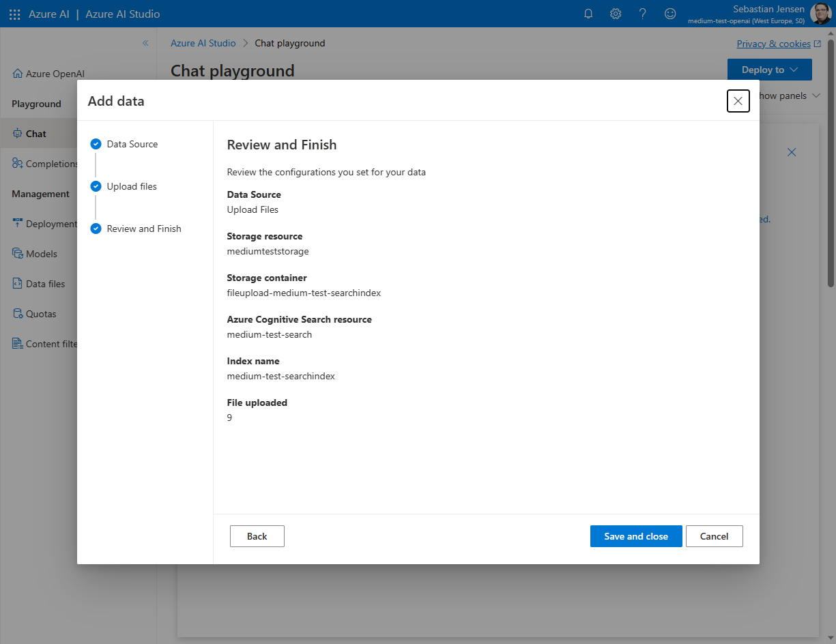This screenshot has width=836, height=644.
Task: Open Data files in sidebar
Action: tap(45, 284)
